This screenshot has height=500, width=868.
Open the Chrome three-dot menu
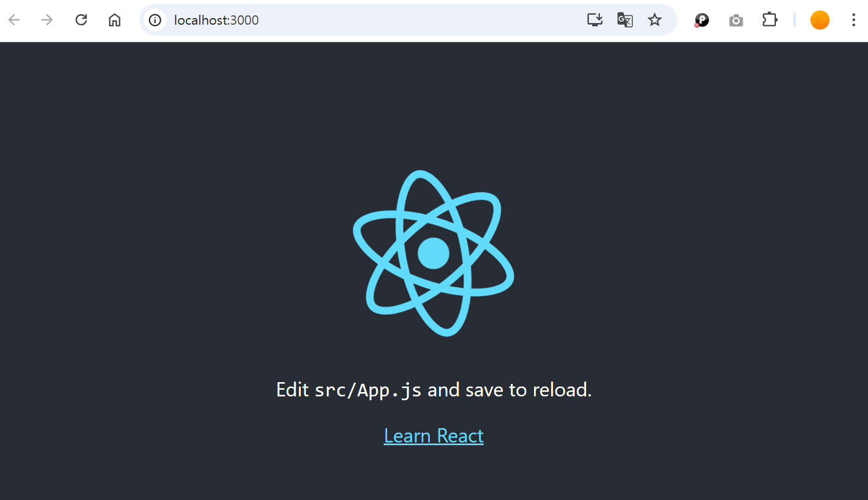[854, 20]
